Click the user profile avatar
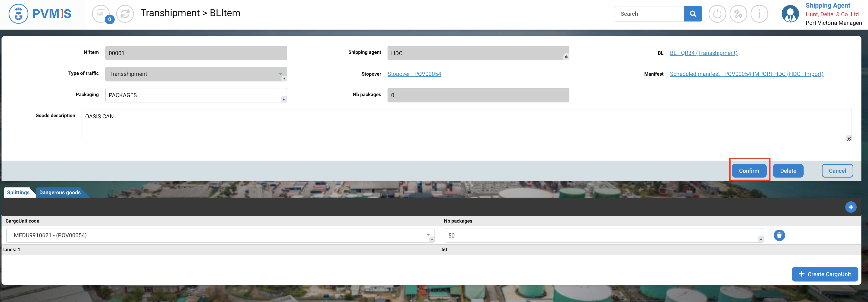The image size is (868, 302). 790,14
